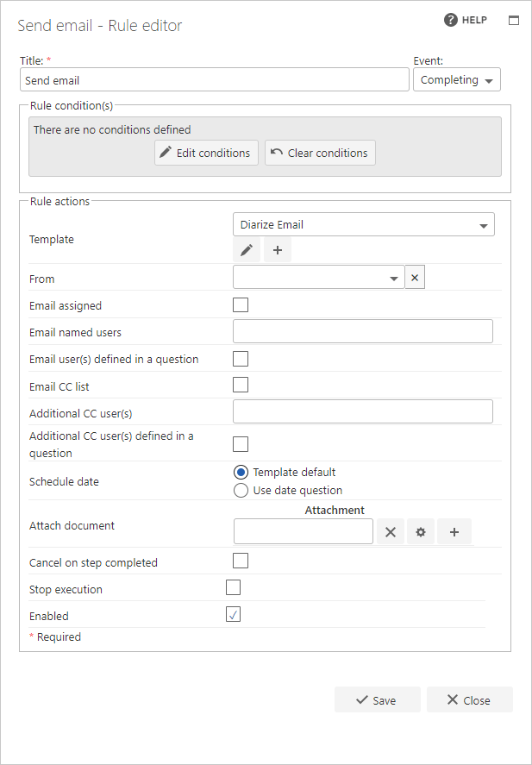532x765 pixels.
Task: Click the Attach document label
Action: [x=72, y=525]
